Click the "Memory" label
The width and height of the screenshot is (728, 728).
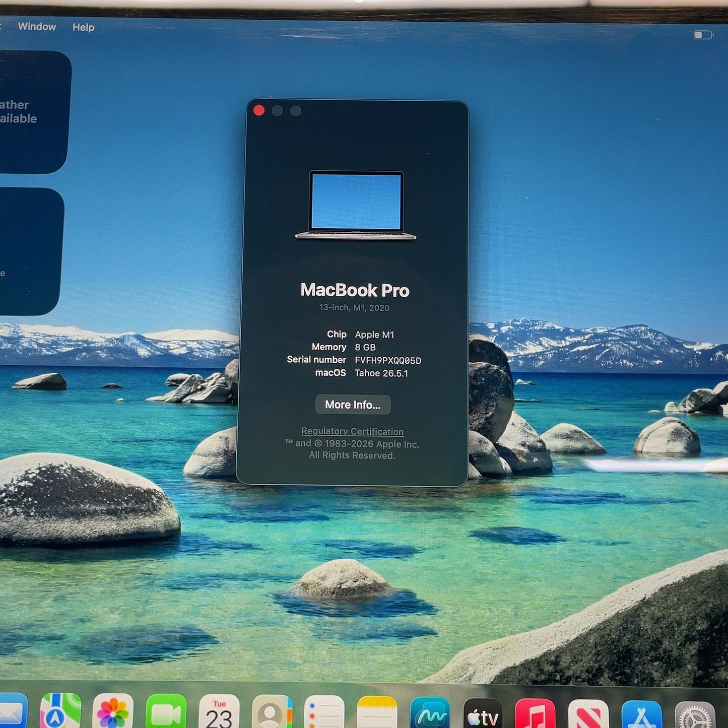click(x=329, y=347)
